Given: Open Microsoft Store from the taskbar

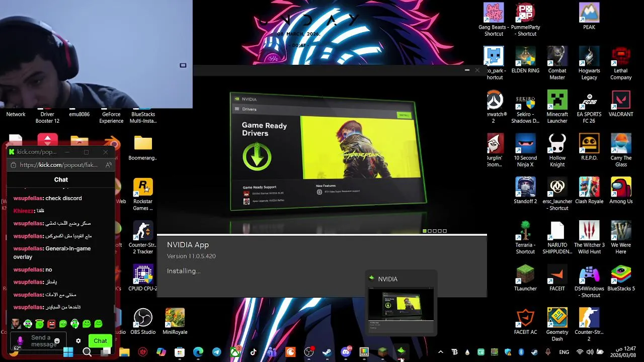Looking at the screenshot, I should 179,352.
